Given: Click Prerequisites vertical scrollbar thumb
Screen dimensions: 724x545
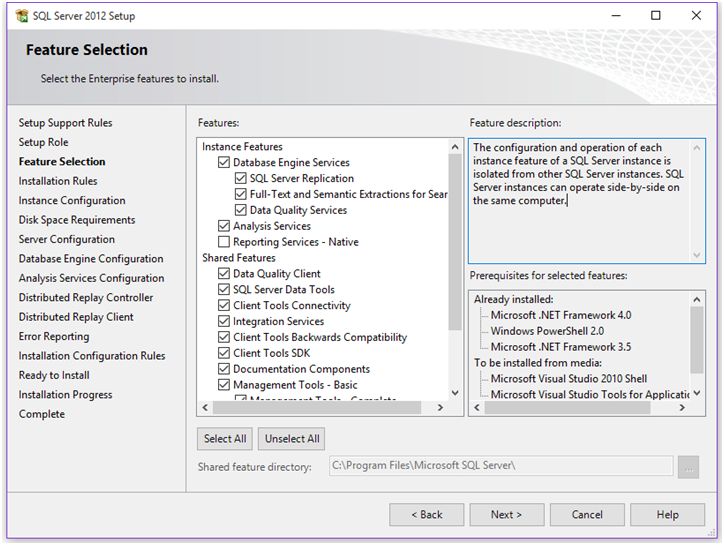Looking at the screenshot, I should (697, 339).
